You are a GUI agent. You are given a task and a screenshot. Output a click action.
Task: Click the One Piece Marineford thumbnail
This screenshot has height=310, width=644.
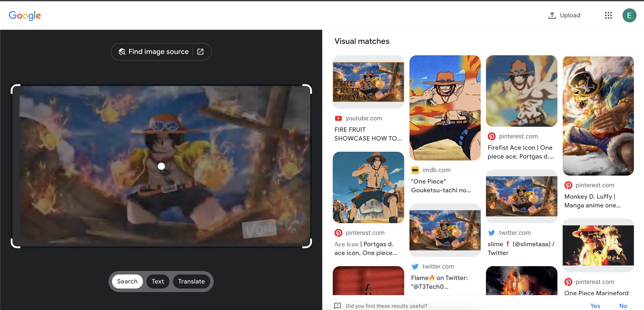[598, 246]
